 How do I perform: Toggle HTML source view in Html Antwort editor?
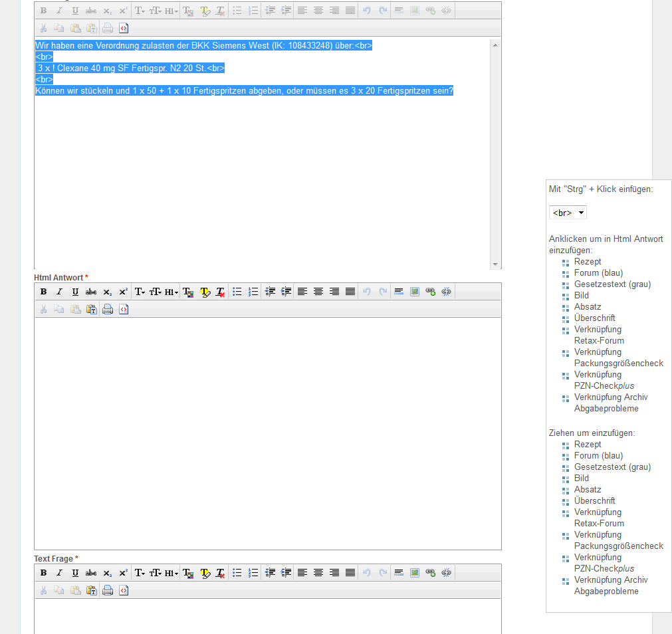click(x=124, y=309)
